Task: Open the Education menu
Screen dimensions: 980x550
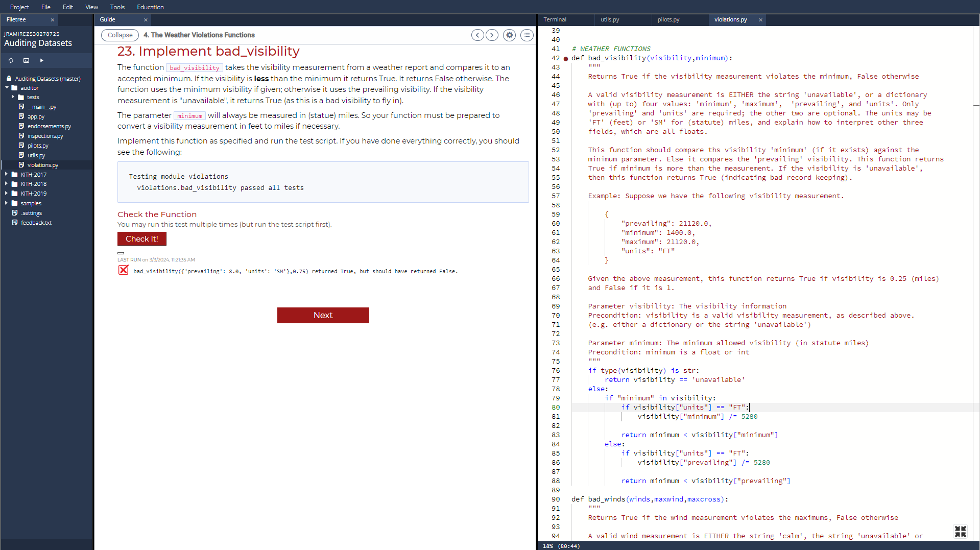Action: pos(150,7)
